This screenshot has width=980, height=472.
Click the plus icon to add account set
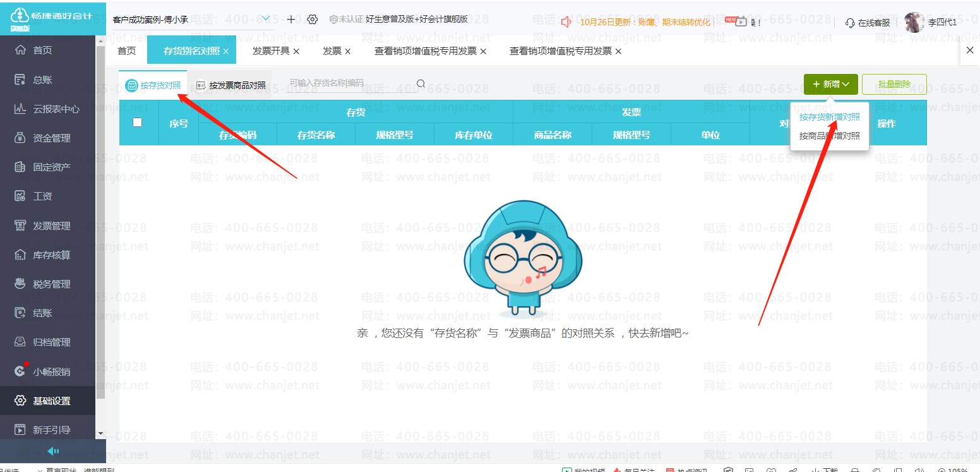(291, 20)
